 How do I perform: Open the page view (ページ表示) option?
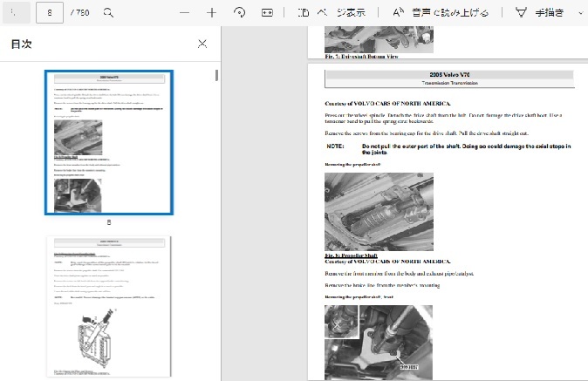pyautogui.click(x=332, y=13)
